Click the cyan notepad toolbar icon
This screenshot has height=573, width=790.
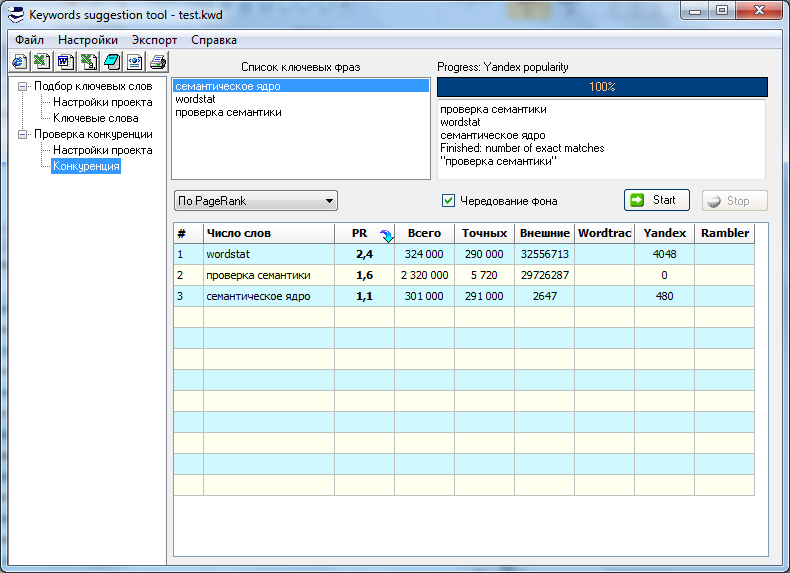click(111, 62)
